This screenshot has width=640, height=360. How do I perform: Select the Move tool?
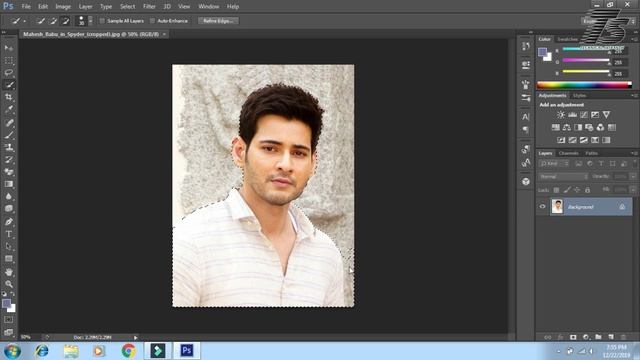pyautogui.click(x=9, y=48)
